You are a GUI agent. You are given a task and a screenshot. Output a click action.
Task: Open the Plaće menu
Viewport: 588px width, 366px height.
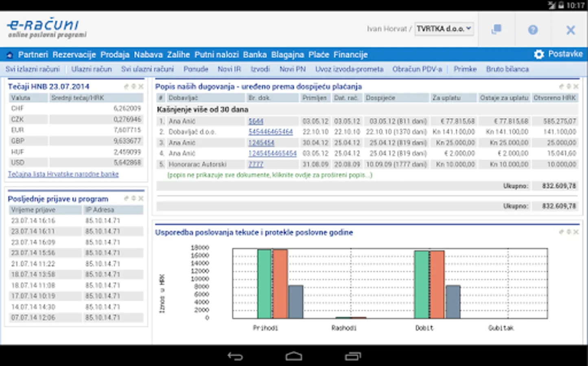(319, 54)
